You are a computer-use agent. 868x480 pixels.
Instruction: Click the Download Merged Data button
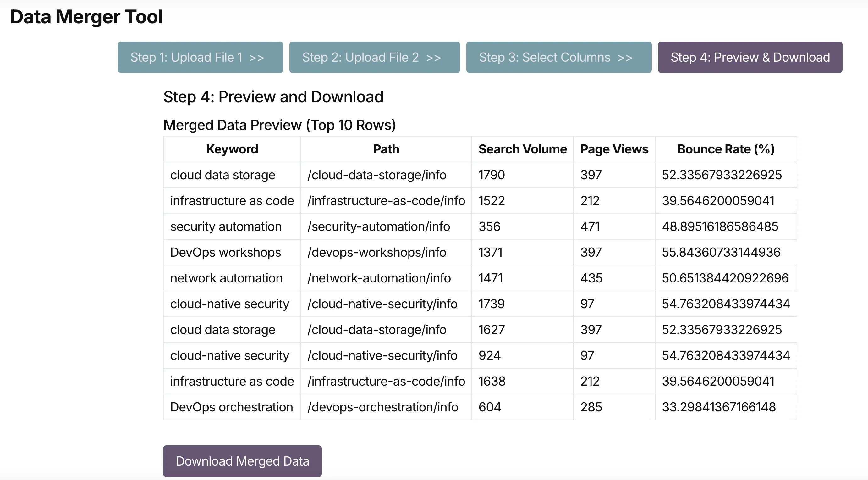[242, 461]
